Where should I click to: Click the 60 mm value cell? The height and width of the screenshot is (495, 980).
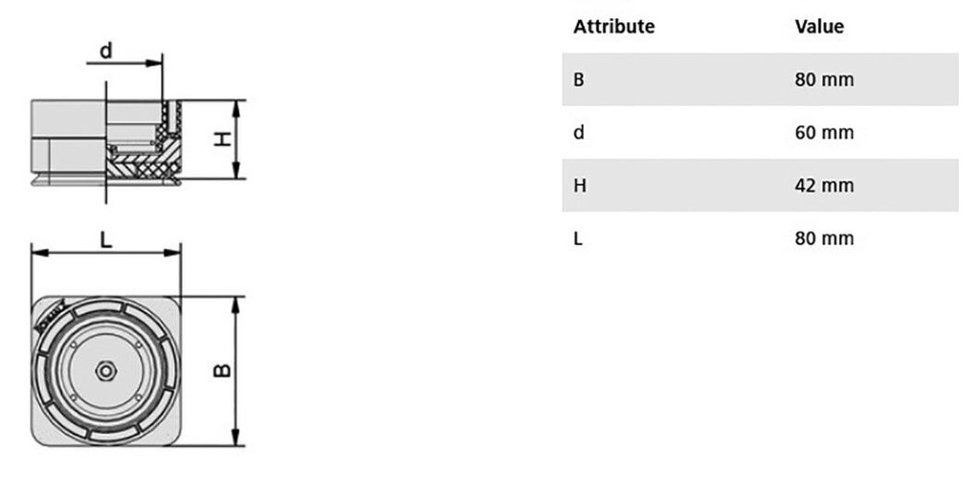[x=823, y=132]
